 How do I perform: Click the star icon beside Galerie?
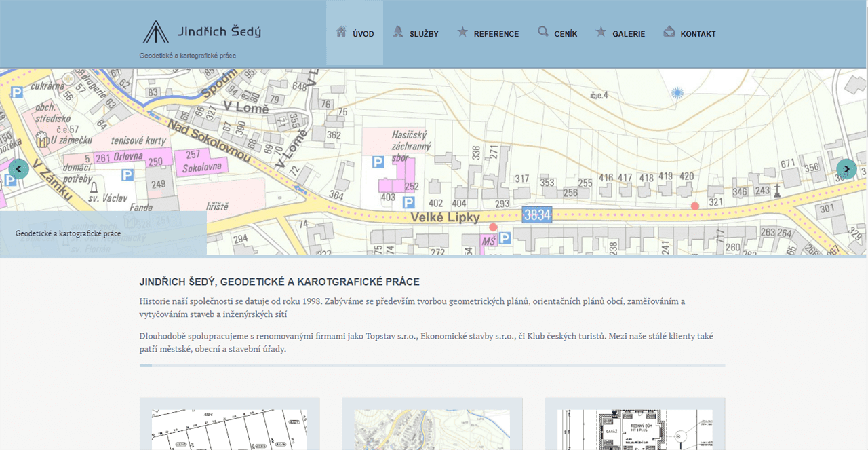(601, 31)
